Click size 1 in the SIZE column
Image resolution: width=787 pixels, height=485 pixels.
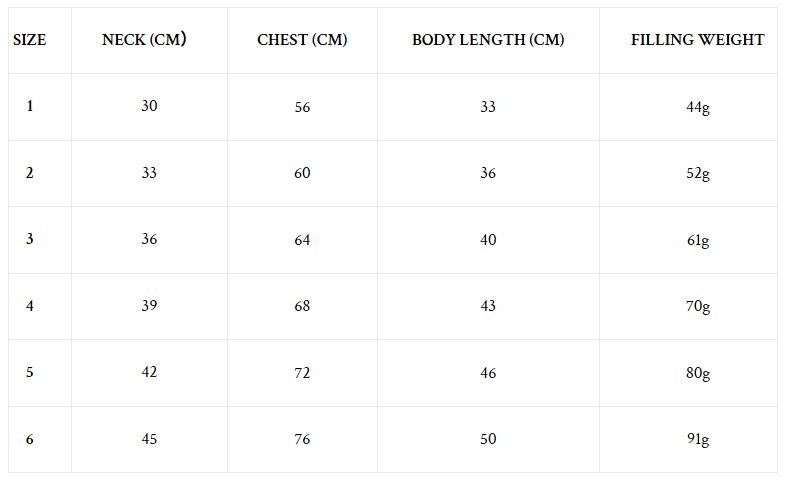[x=30, y=106]
